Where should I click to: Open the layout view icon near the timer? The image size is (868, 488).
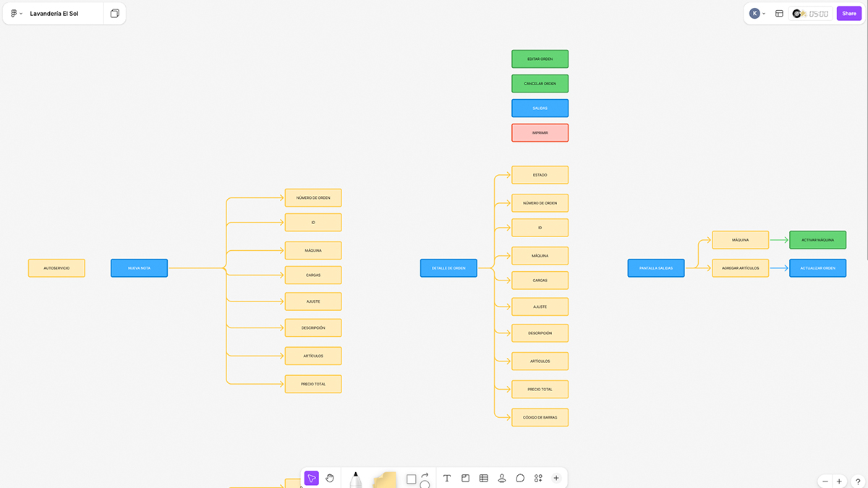(779, 14)
